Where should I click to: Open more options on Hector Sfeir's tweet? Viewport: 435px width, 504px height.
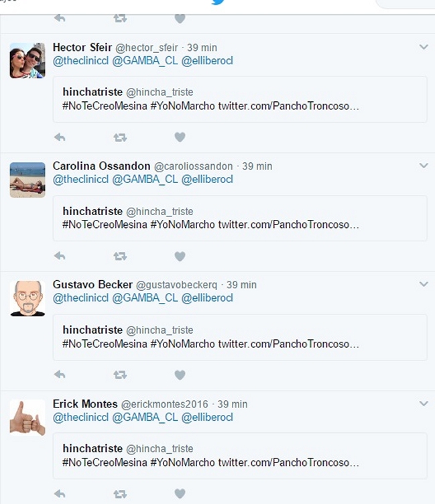(423, 47)
